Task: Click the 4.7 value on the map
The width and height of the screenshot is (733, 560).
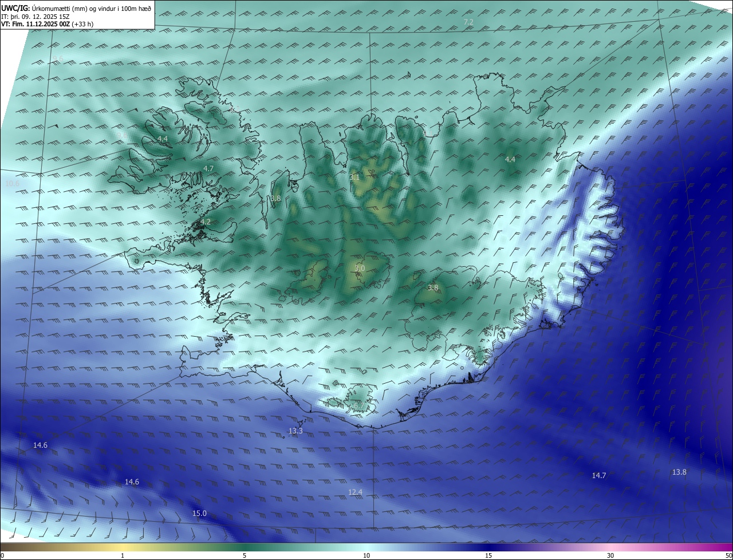Action: (x=208, y=168)
